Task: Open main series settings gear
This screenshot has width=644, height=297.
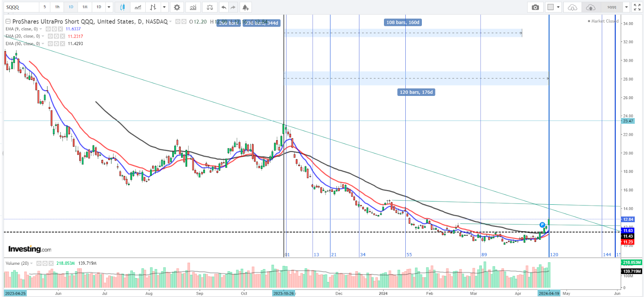Action: [184, 22]
